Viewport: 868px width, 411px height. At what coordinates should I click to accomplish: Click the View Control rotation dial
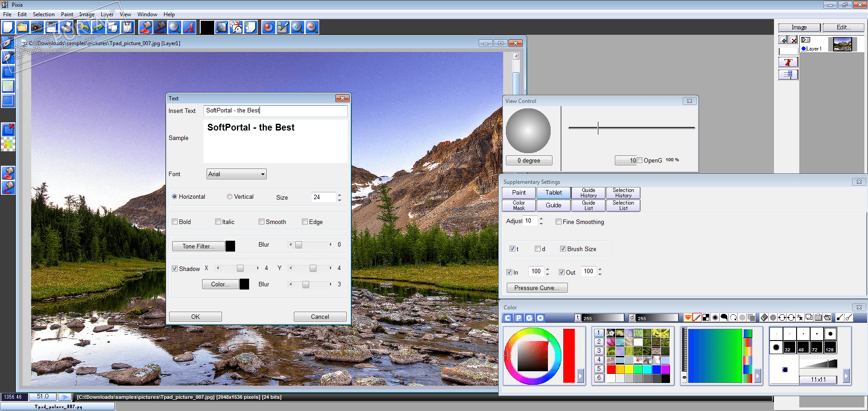pyautogui.click(x=528, y=131)
